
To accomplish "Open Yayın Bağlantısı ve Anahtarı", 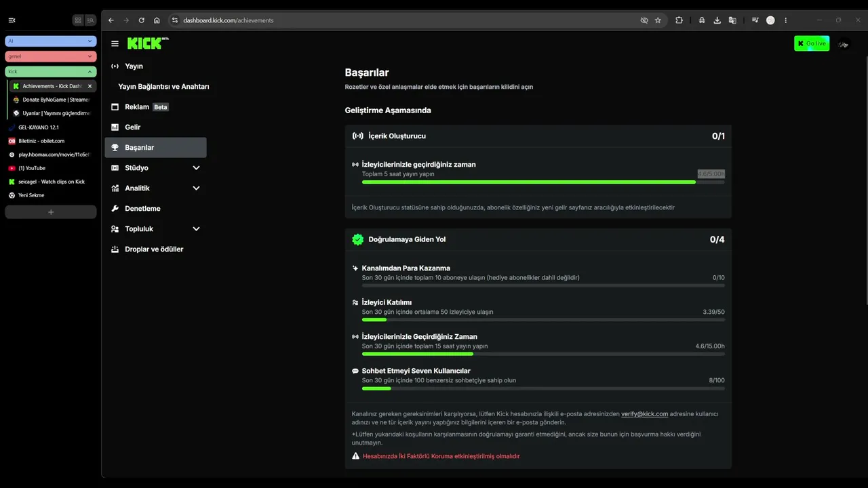I will coord(163,87).
